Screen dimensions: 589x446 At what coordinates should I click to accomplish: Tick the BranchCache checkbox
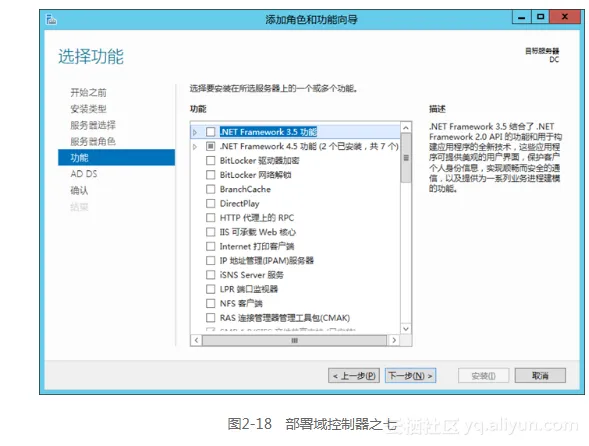tap(211, 189)
